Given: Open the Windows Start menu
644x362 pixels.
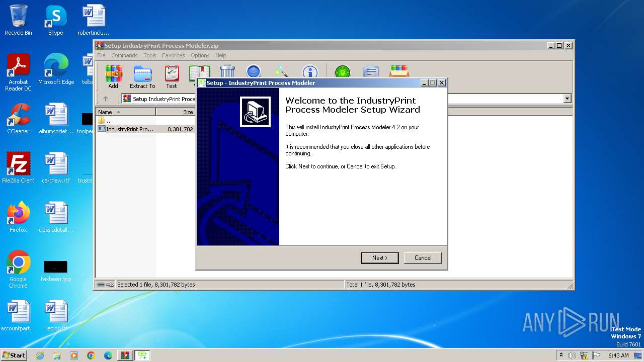Looking at the screenshot, I should pyautogui.click(x=14, y=355).
